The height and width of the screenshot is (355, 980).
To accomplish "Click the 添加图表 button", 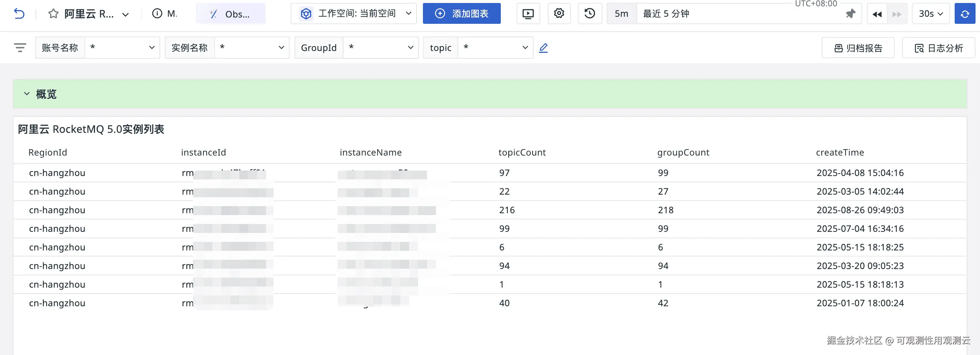I will (x=461, y=14).
